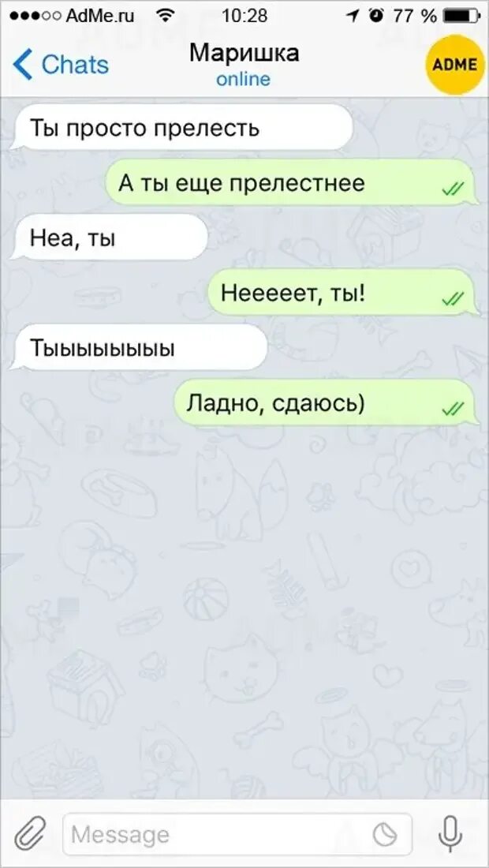Tap the Маришка contact name header

(244, 53)
